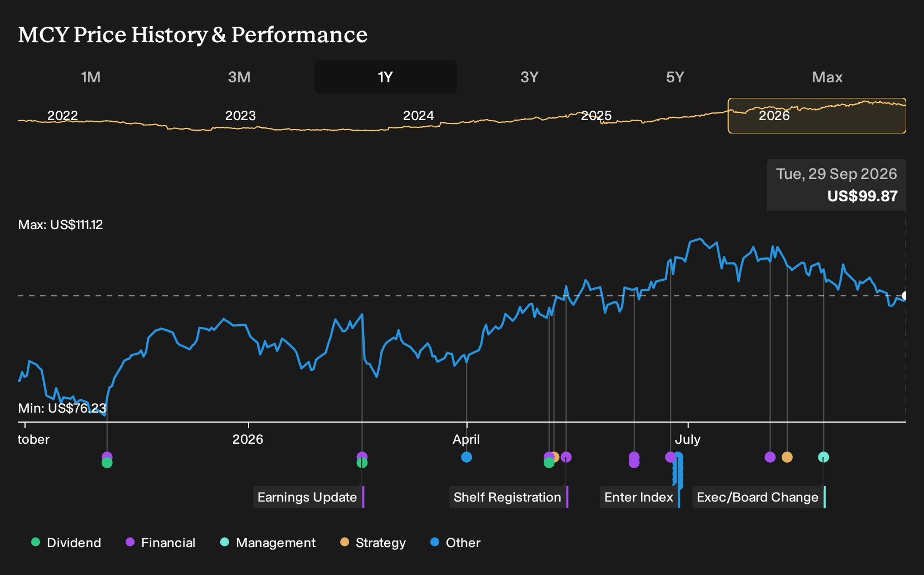Open the Shelf Registration event label
Screen dimensions: 924x575
coord(509,497)
